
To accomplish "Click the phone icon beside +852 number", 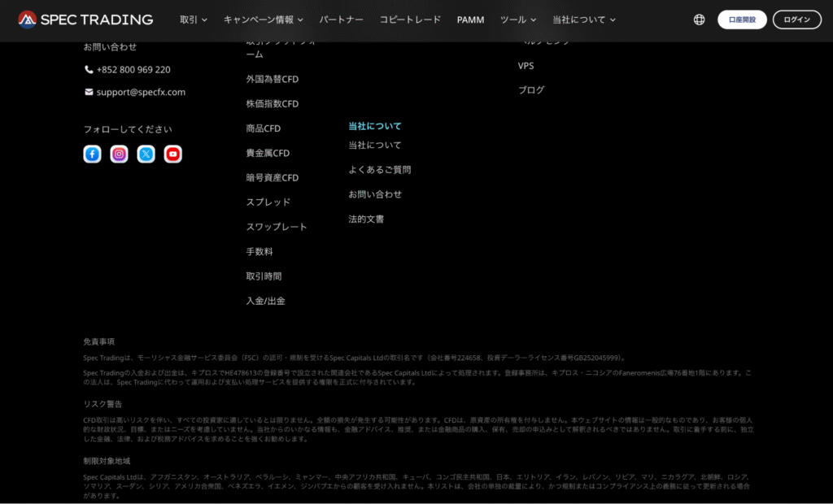I will coord(89,70).
